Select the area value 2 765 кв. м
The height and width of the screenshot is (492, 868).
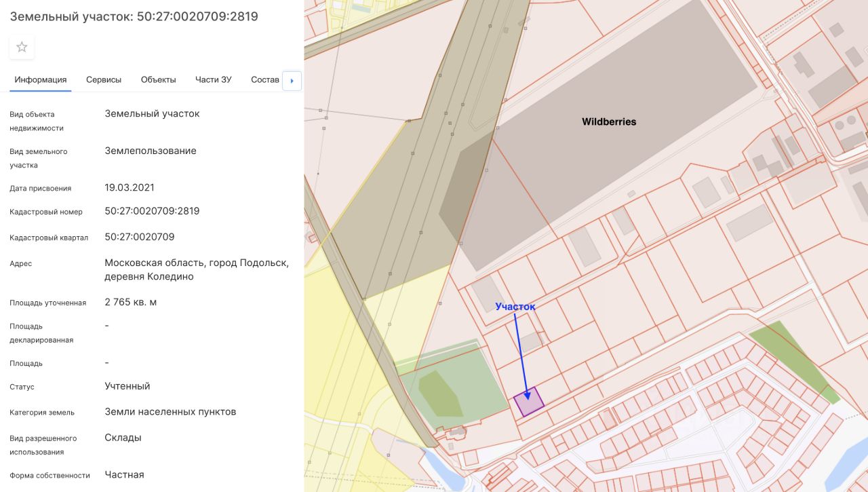[x=131, y=302]
